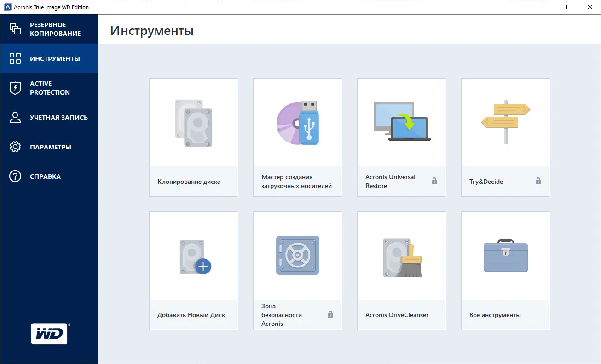
Task: Open the disk cloning tool icon
Action: click(193, 123)
